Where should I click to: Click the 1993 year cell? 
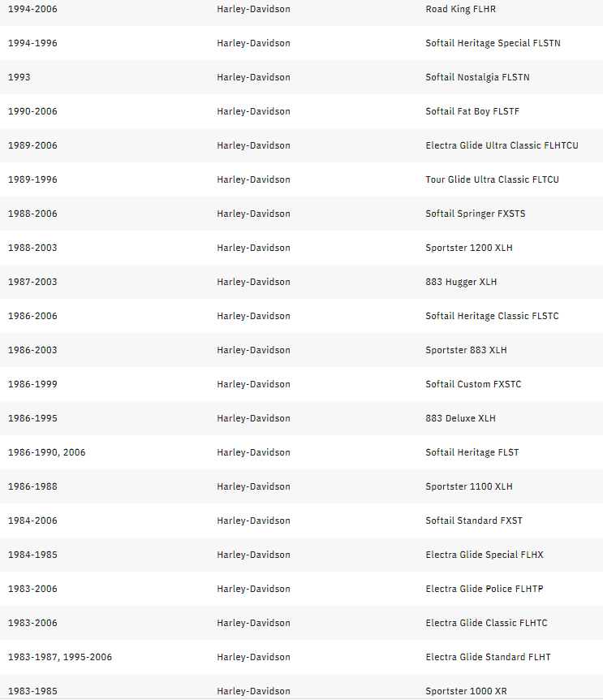(19, 77)
